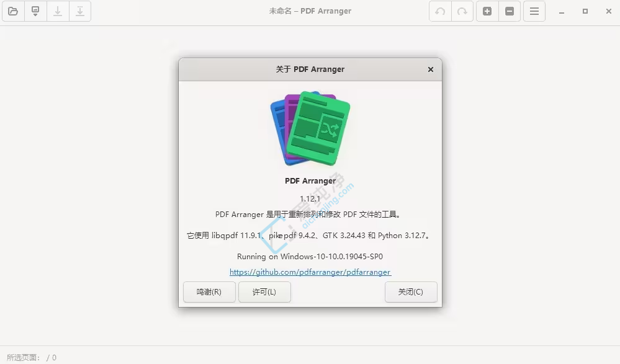Click the bold PDF Arranger name under logo

310,180
